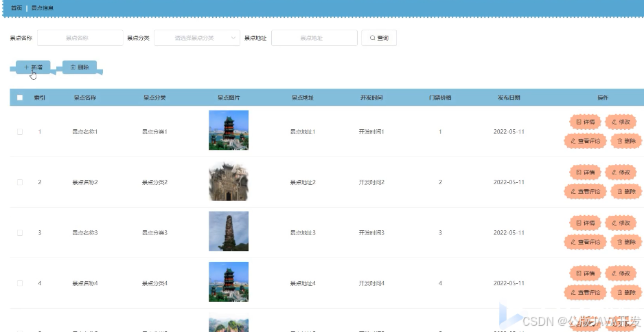Check the checkbox for row 3
The width and height of the screenshot is (644, 332).
tap(20, 233)
